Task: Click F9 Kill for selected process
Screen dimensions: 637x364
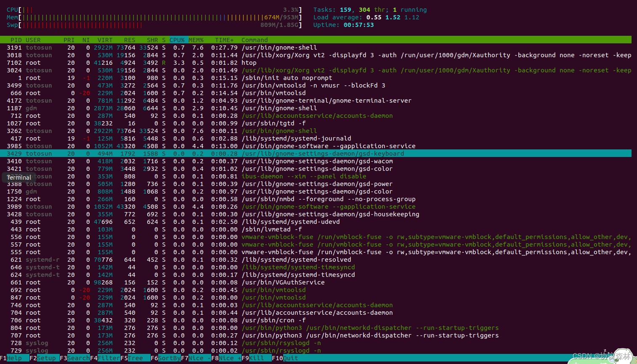Action: click(x=257, y=358)
